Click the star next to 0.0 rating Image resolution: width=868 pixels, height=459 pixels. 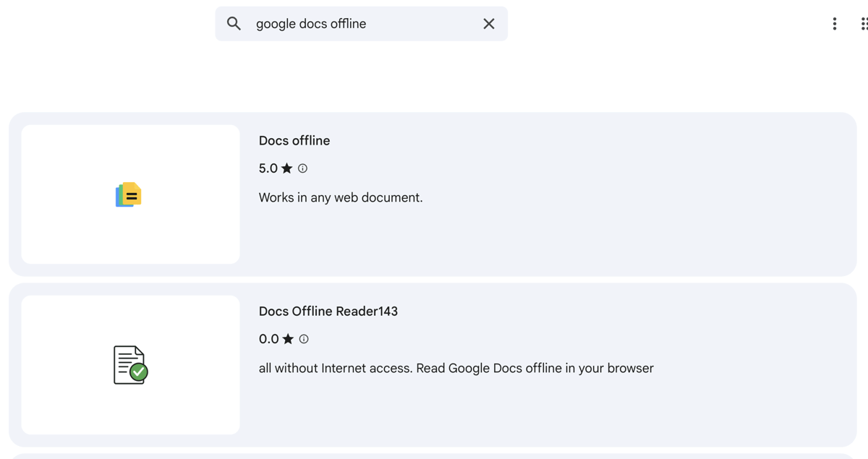point(289,339)
